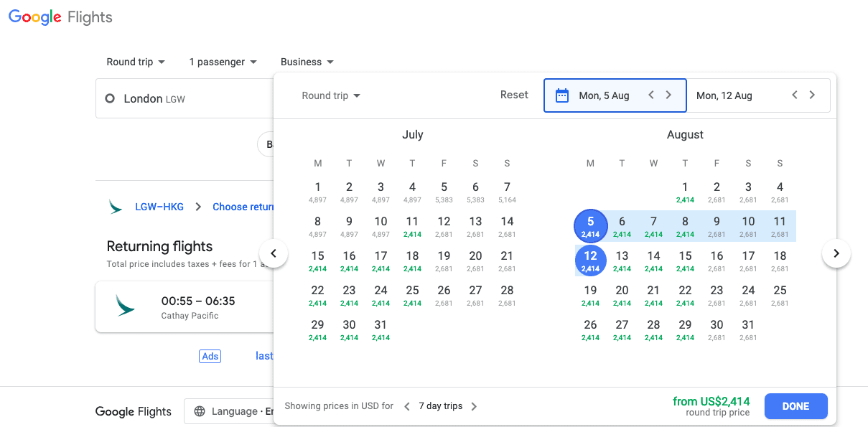Show previous months with left calendar arrow
This screenshot has width=868, height=427.
coord(274,253)
